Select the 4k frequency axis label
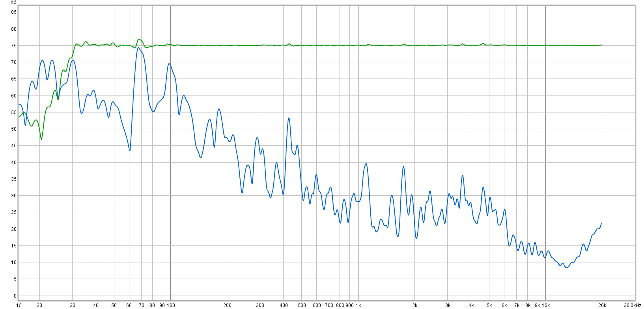 coord(471,305)
